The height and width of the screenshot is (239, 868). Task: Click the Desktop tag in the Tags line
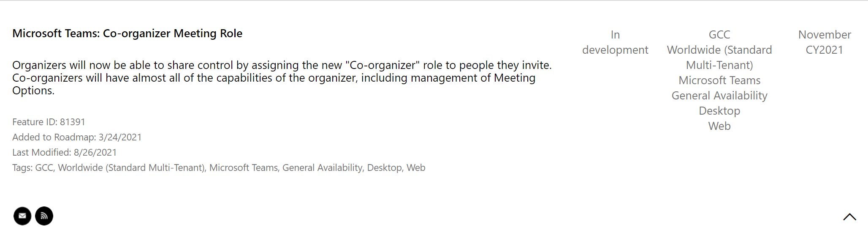point(384,168)
